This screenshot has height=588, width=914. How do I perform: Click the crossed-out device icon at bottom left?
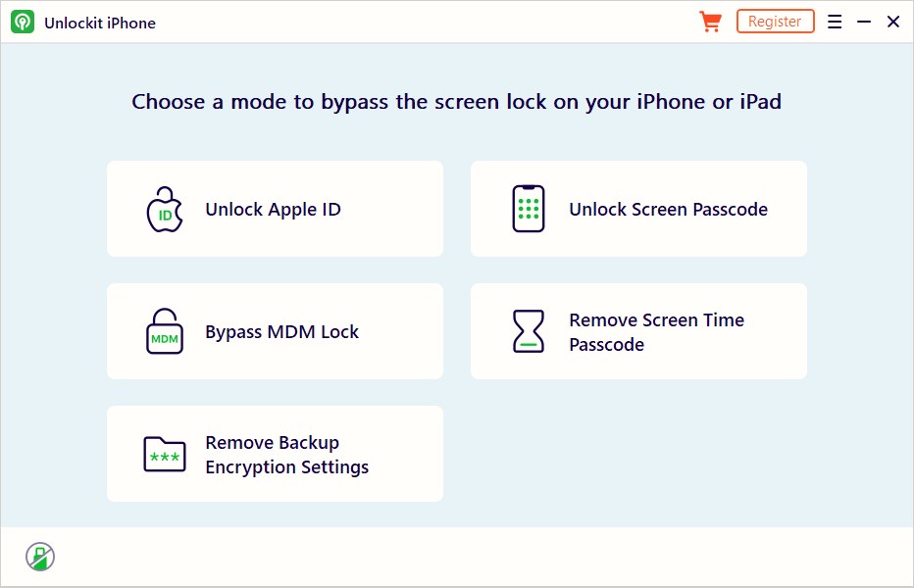coord(40,557)
